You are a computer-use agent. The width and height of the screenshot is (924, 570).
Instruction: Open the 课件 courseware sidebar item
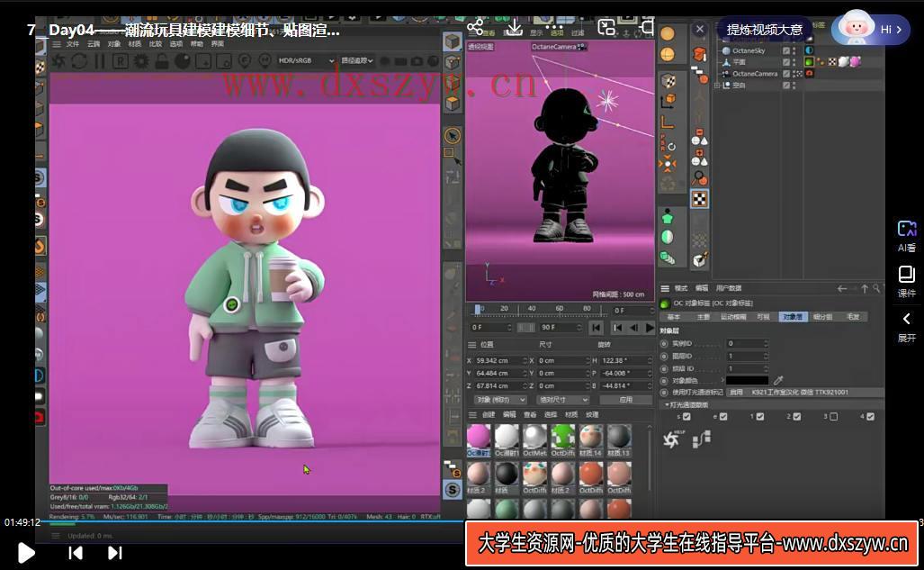pyautogui.click(x=906, y=282)
